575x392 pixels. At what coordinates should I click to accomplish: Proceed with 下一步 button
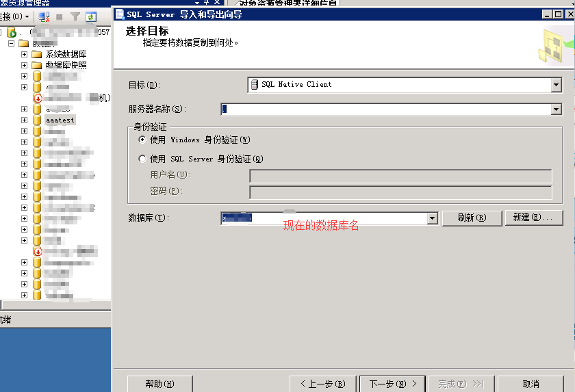pyautogui.click(x=392, y=384)
